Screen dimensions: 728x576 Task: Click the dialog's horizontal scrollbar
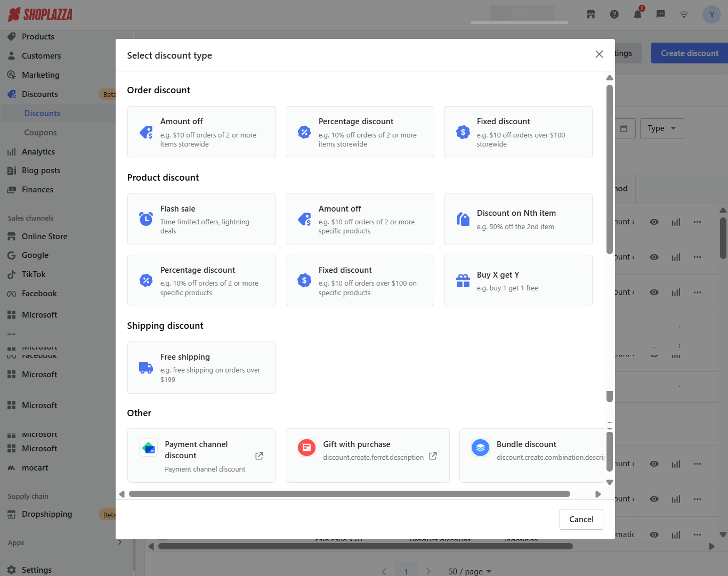pyautogui.click(x=349, y=494)
